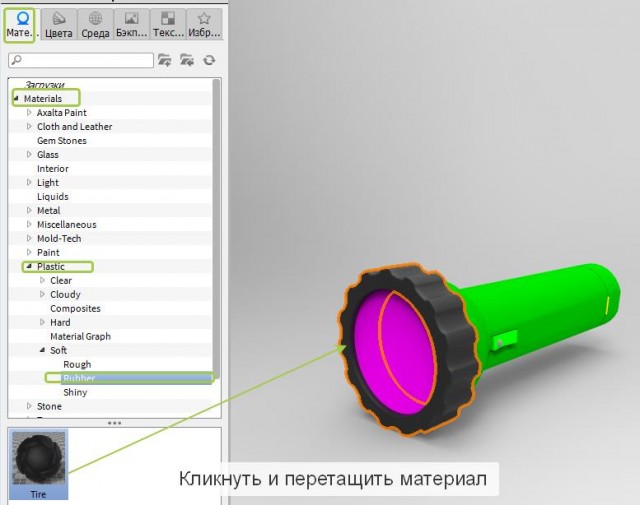Click the add folder icon
This screenshot has height=505, width=640.
click(x=164, y=60)
